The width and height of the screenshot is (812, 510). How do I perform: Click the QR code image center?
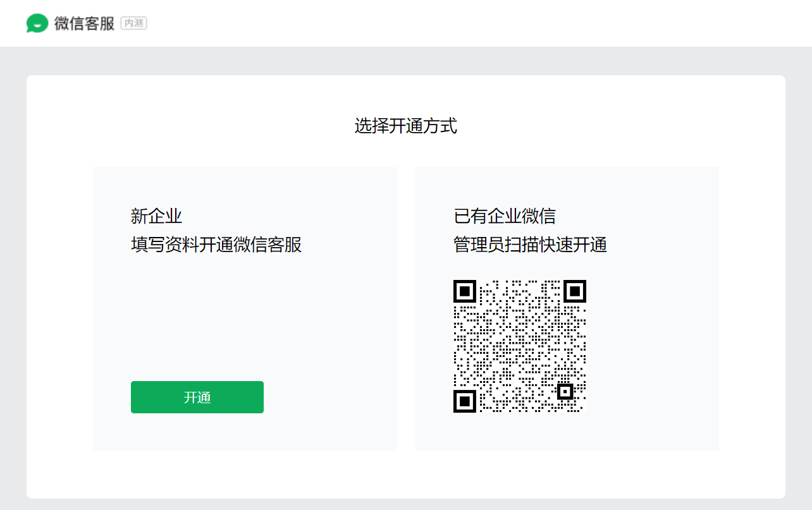520,346
